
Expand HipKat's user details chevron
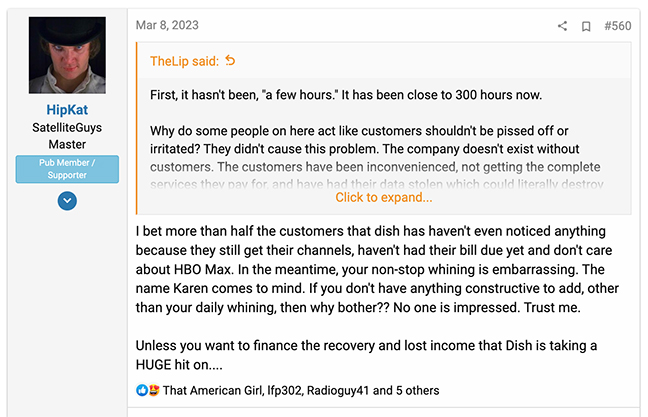pos(67,201)
